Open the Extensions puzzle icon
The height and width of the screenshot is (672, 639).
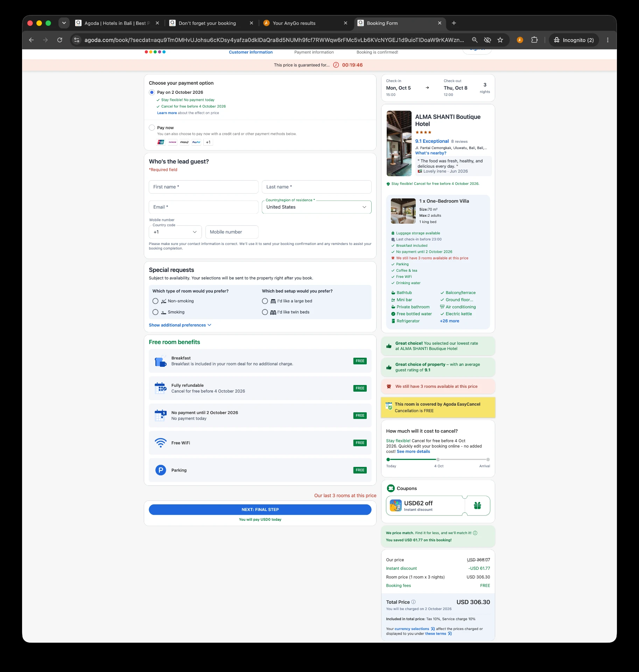pyautogui.click(x=534, y=40)
